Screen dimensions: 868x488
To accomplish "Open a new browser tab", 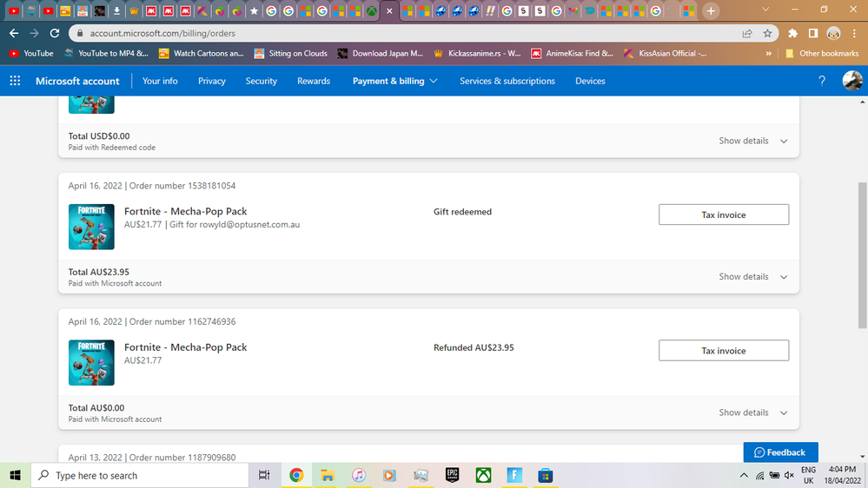I will (711, 10).
